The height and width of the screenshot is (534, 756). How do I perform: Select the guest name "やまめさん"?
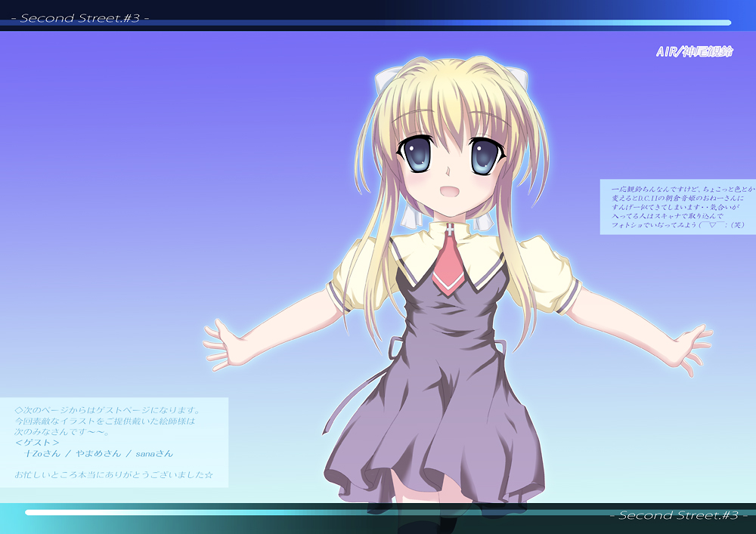coord(98,454)
